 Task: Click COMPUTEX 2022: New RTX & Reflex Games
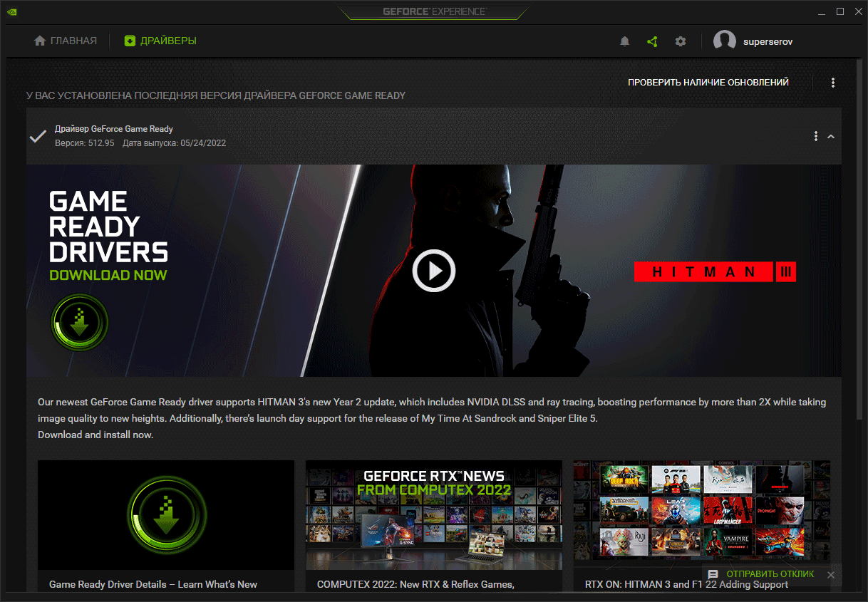click(415, 584)
